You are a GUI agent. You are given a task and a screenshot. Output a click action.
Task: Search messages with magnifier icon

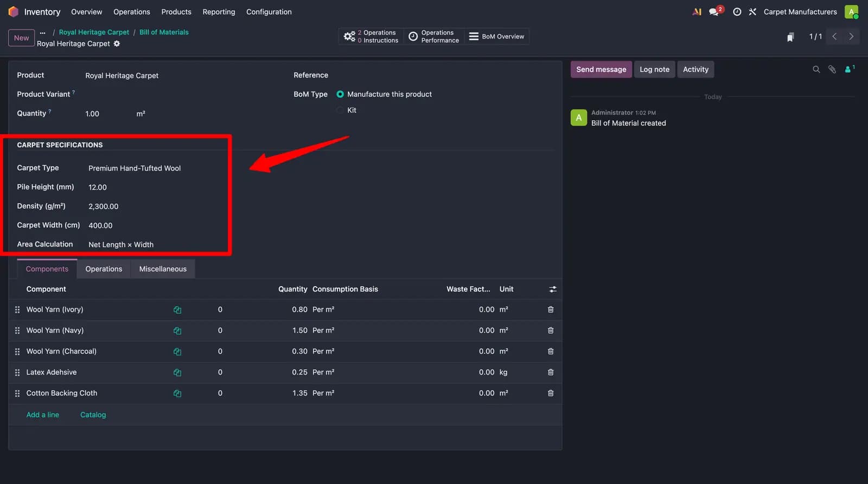(x=816, y=69)
